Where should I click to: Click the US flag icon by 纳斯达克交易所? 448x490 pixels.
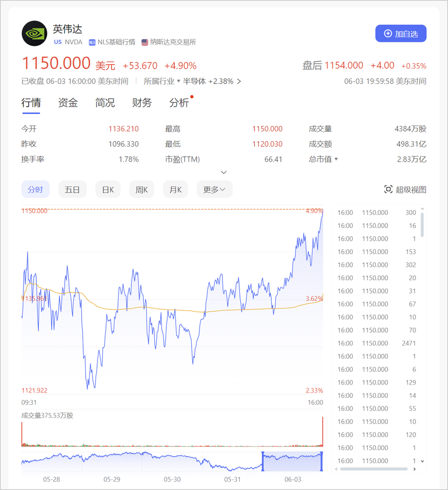pyautogui.click(x=145, y=42)
